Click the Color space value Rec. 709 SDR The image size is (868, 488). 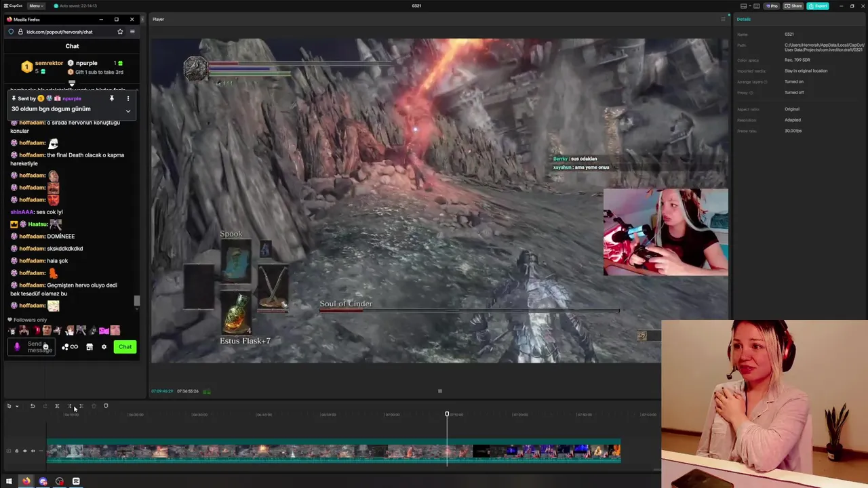[x=797, y=60]
